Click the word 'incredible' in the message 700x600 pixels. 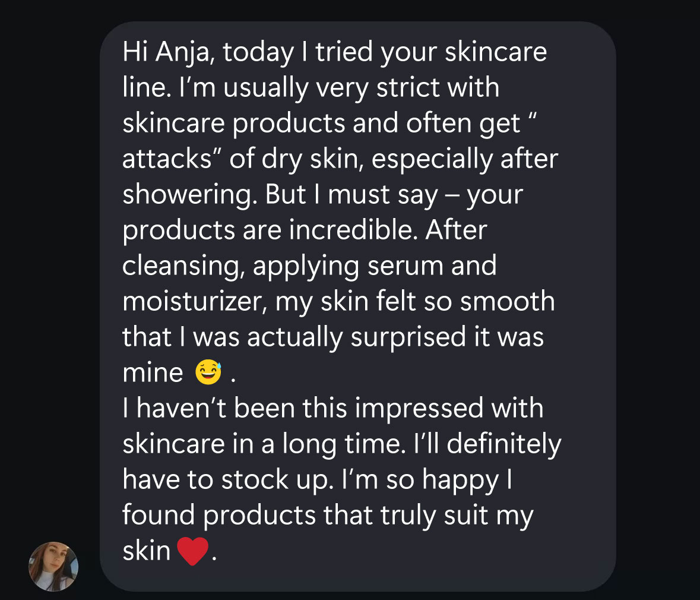coord(351,230)
